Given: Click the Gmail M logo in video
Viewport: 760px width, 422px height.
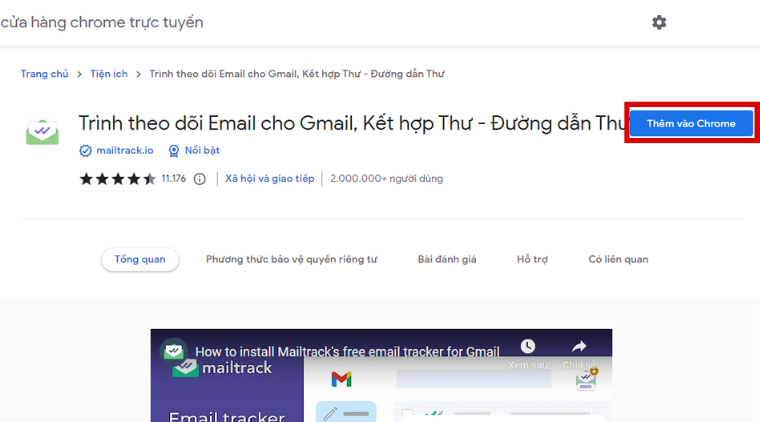Looking at the screenshot, I should tap(341, 379).
